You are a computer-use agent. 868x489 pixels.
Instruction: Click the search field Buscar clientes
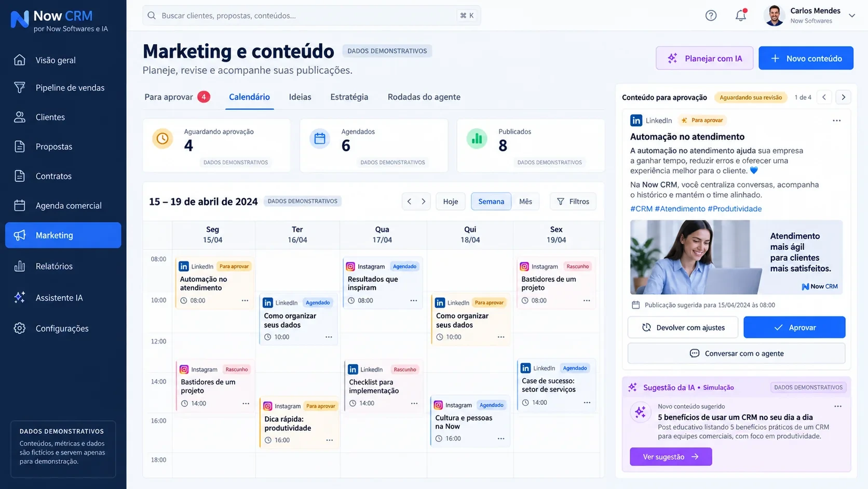tap(311, 16)
